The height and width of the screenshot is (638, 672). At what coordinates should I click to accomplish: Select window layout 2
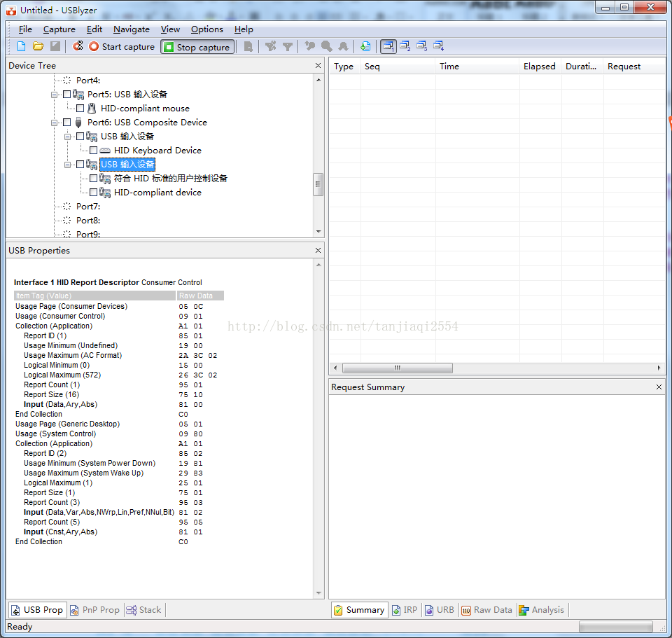405,46
